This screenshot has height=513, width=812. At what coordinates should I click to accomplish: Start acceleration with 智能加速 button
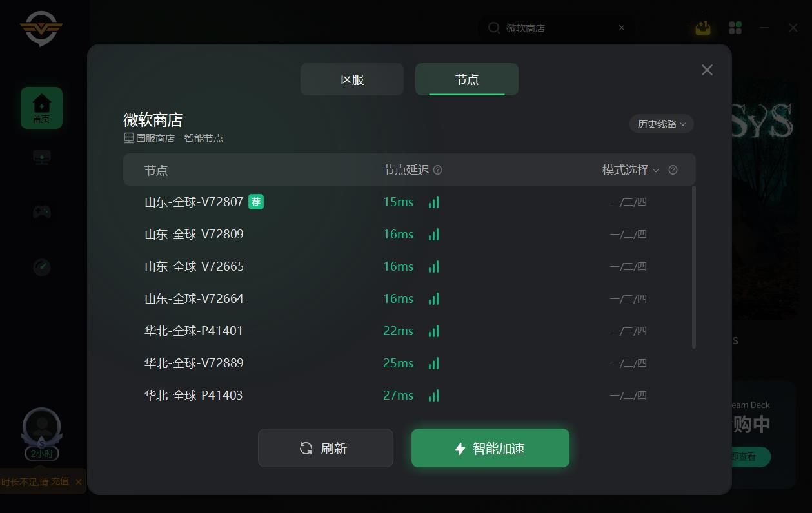click(x=490, y=448)
